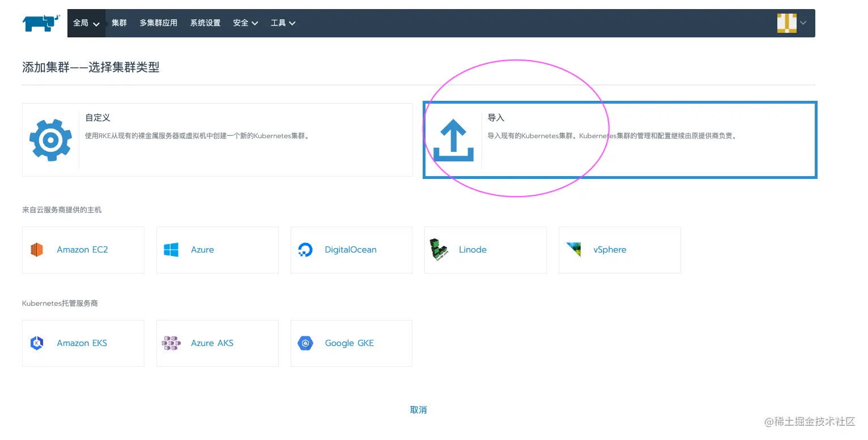Select the 导入 import cluster title
This screenshot has height=440, width=868.
(496, 118)
